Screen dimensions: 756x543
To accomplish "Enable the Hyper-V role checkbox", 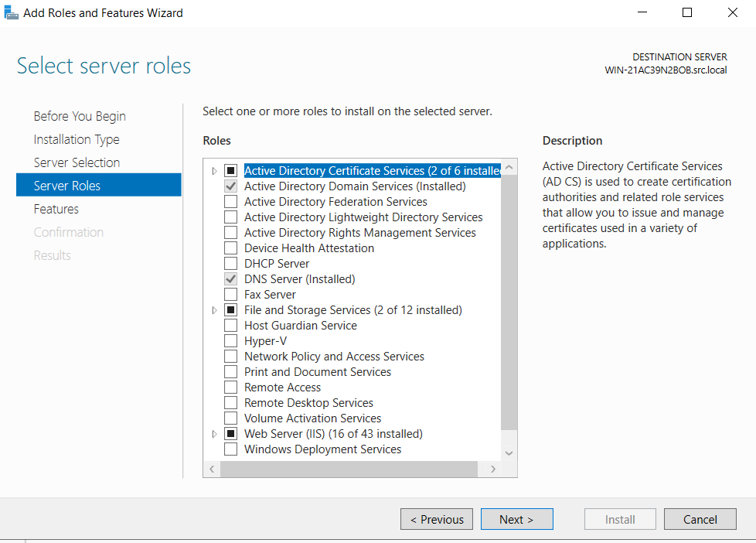I will [231, 341].
